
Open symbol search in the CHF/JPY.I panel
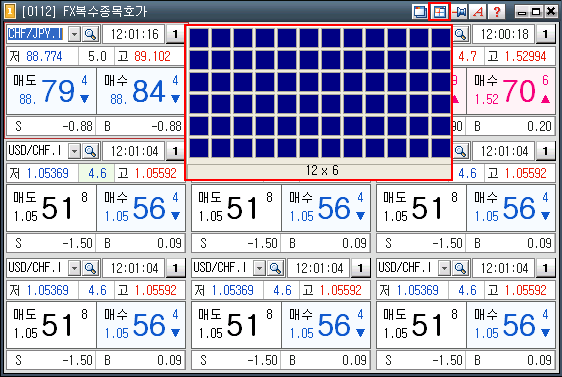click(90, 34)
